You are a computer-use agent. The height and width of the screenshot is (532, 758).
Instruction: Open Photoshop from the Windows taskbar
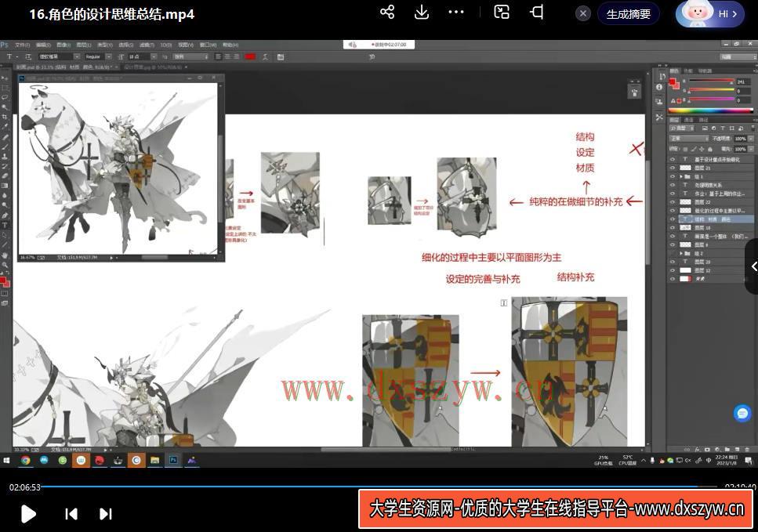pos(173,460)
